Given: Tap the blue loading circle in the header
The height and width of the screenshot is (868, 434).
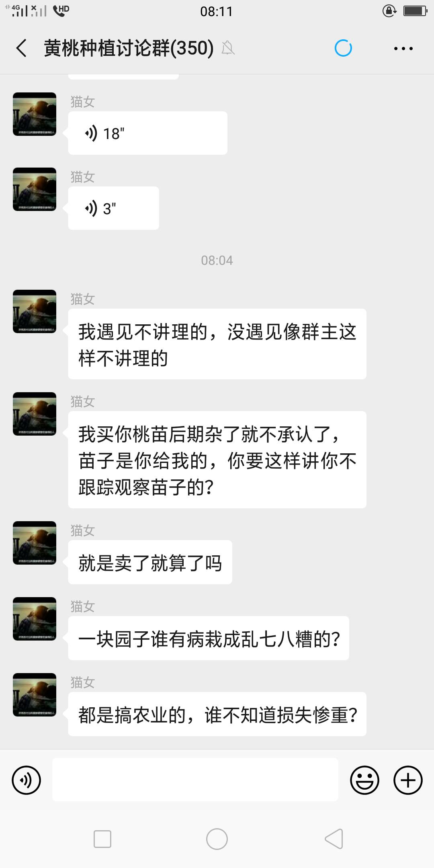Looking at the screenshot, I should click(343, 48).
